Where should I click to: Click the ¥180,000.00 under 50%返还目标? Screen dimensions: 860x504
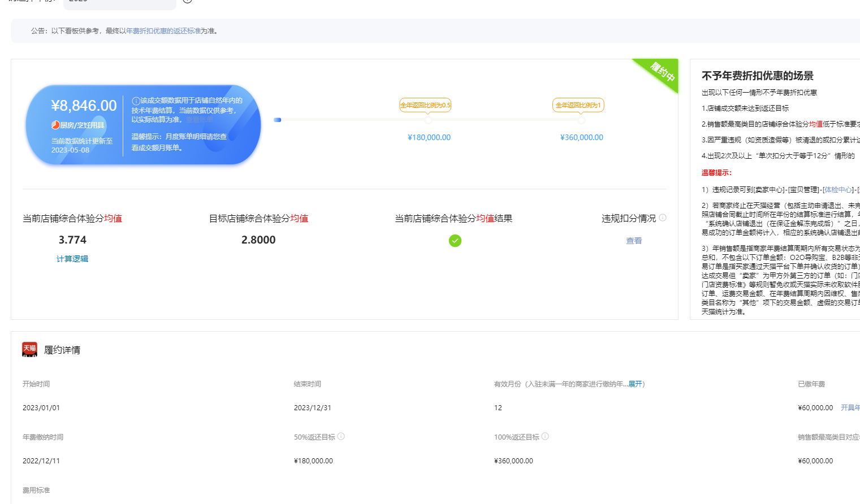click(313, 461)
